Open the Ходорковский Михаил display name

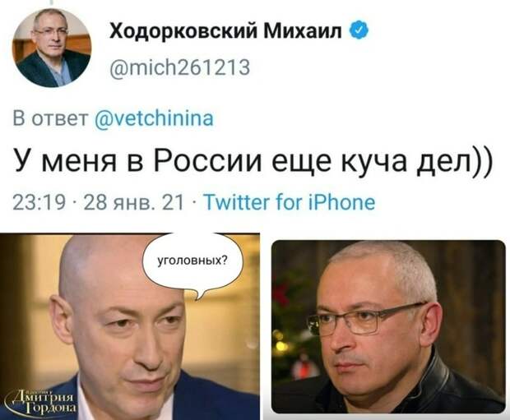point(225,31)
